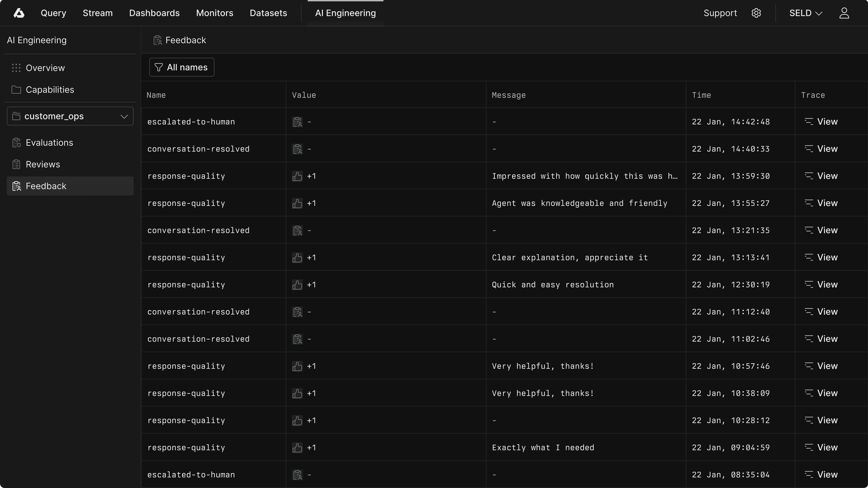This screenshot has width=868, height=488.
Task: Select the AI Engineering tab
Action: [x=345, y=13]
